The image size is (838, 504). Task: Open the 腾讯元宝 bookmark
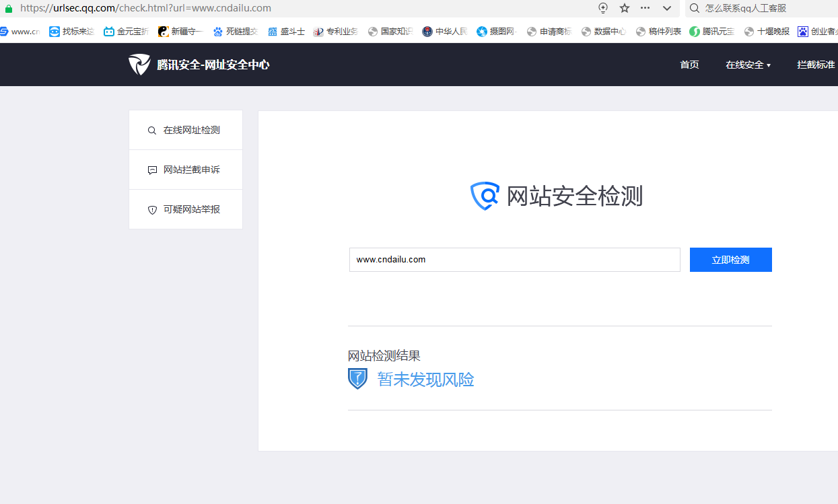[x=712, y=31]
